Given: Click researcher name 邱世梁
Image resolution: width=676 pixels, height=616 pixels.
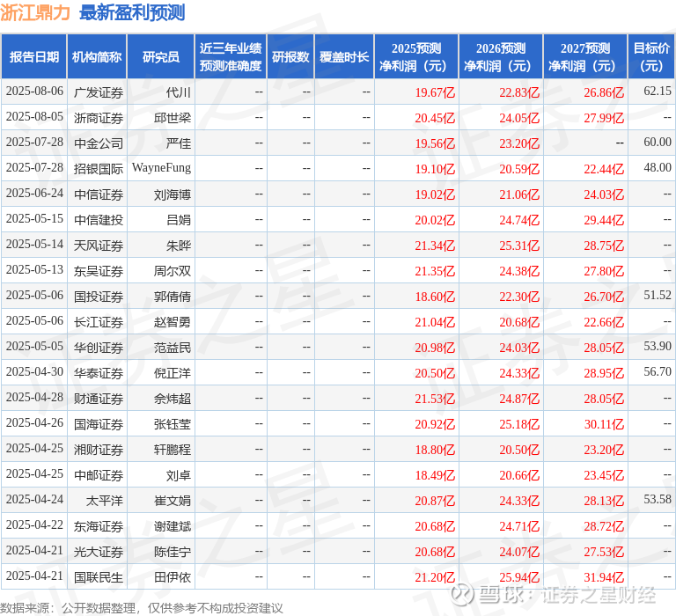Looking at the screenshot, I should point(173,118).
